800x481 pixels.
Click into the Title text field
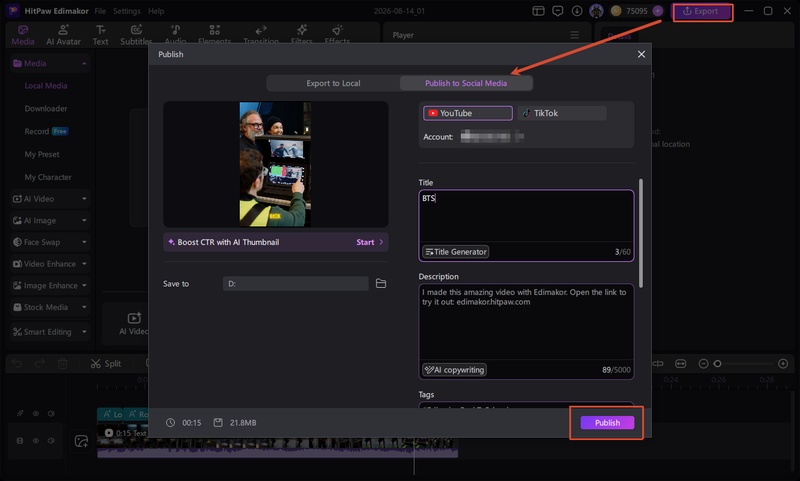526,216
